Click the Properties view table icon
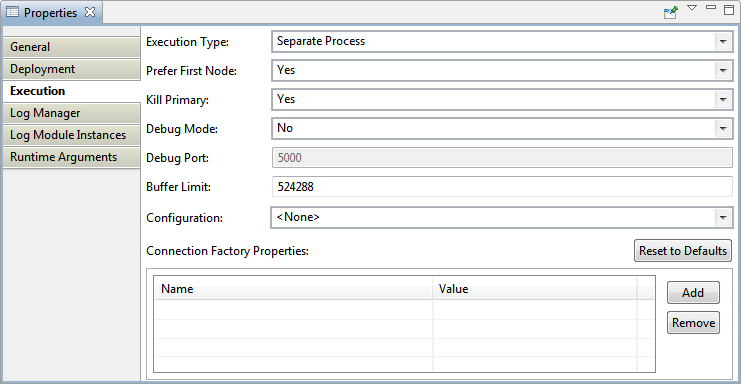This screenshot has width=741, height=384. coord(12,12)
